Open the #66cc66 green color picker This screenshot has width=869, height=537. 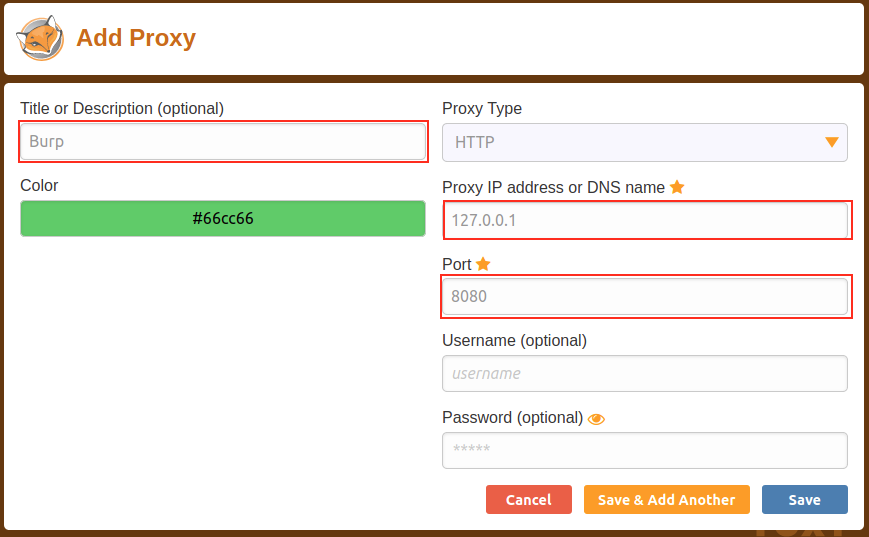click(x=223, y=218)
